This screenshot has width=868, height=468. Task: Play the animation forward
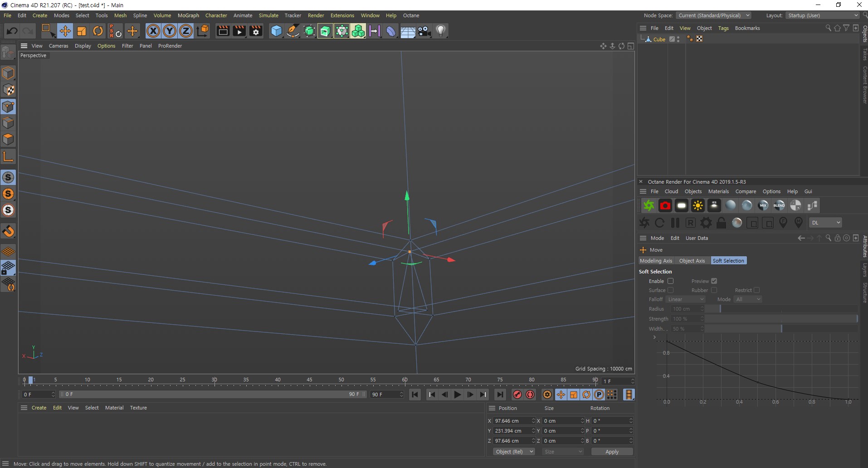point(458,395)
